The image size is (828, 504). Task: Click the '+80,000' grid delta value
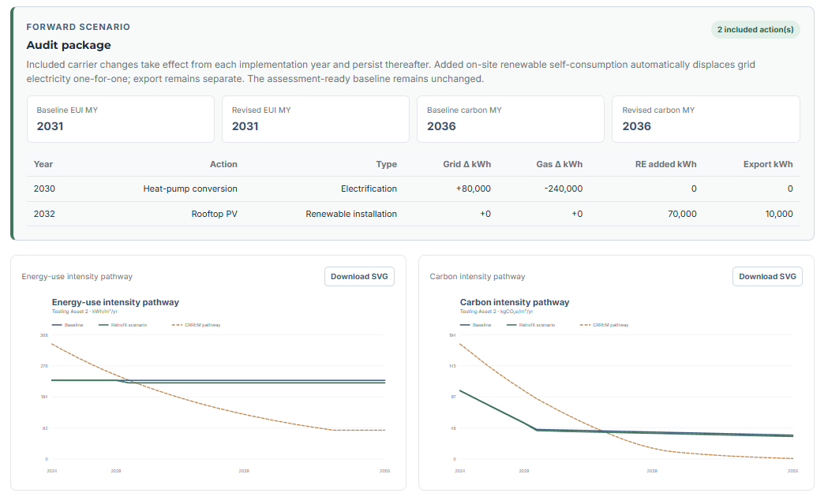473,189
